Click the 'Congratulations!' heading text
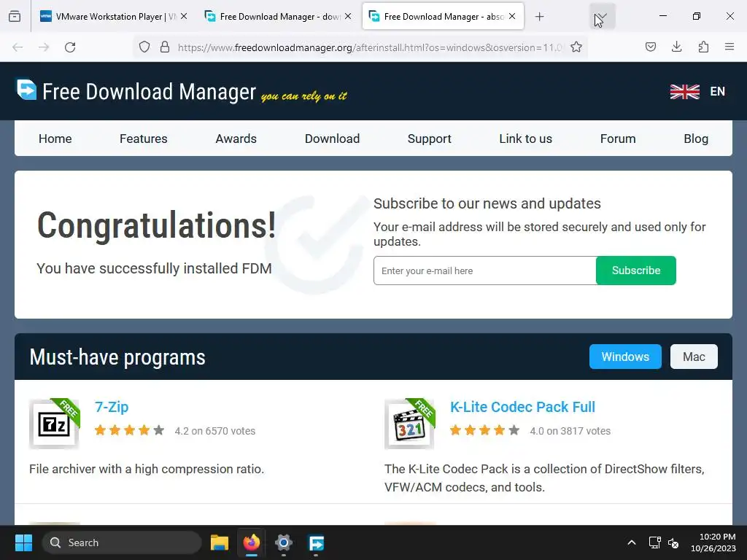The image size is (747, 560). [156, 225]
